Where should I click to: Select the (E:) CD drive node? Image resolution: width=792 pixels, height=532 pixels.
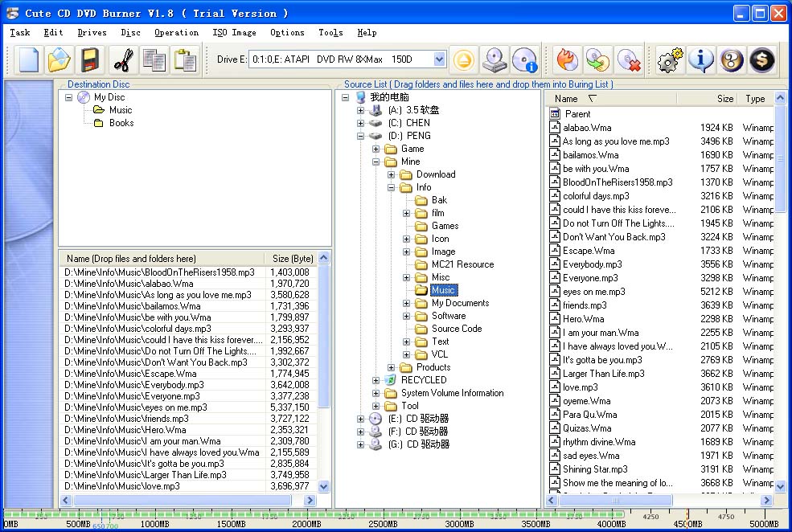[x=419, y=419]
